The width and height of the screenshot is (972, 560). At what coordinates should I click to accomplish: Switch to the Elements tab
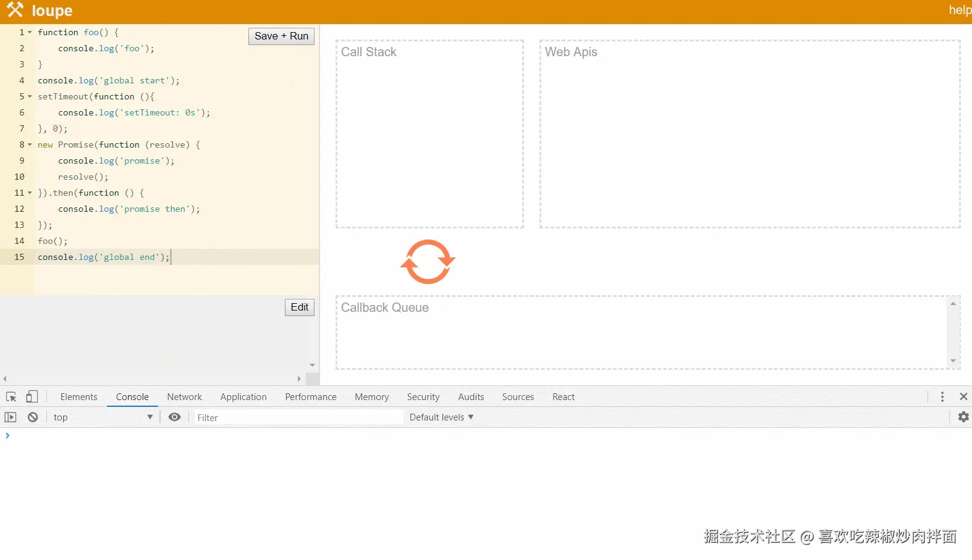pyautogui.click(x=78, y=397)
